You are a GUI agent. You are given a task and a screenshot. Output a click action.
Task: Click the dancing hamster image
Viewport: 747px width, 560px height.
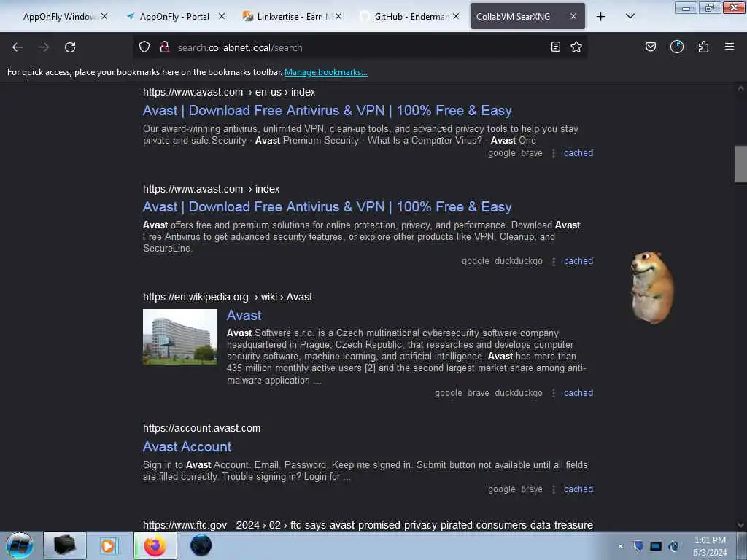pyautogui.click(x=651, y=288)
